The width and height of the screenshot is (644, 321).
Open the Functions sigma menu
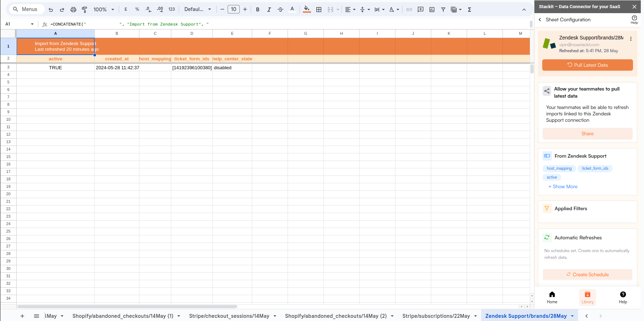(470, 10)
